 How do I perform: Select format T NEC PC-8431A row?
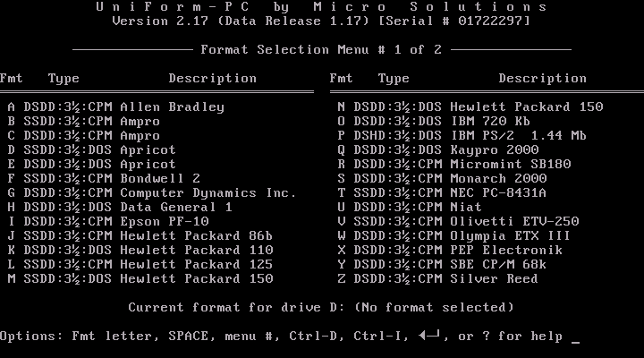point(442,192)
